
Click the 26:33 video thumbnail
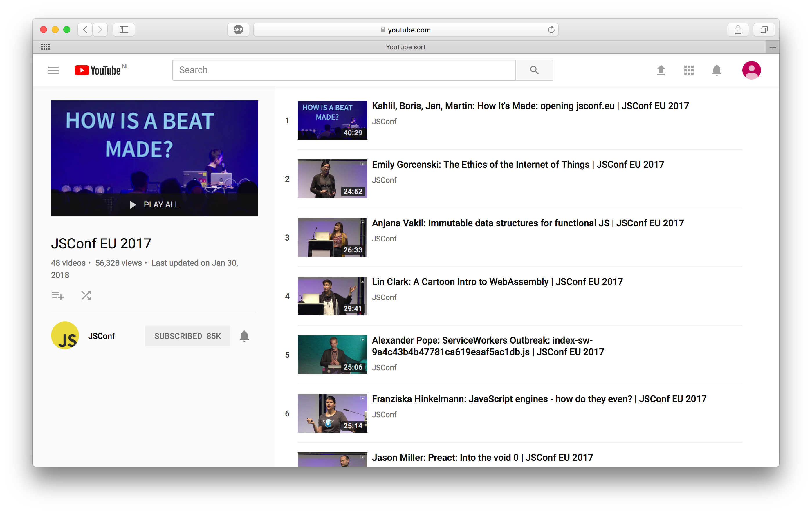pos(333,237)
